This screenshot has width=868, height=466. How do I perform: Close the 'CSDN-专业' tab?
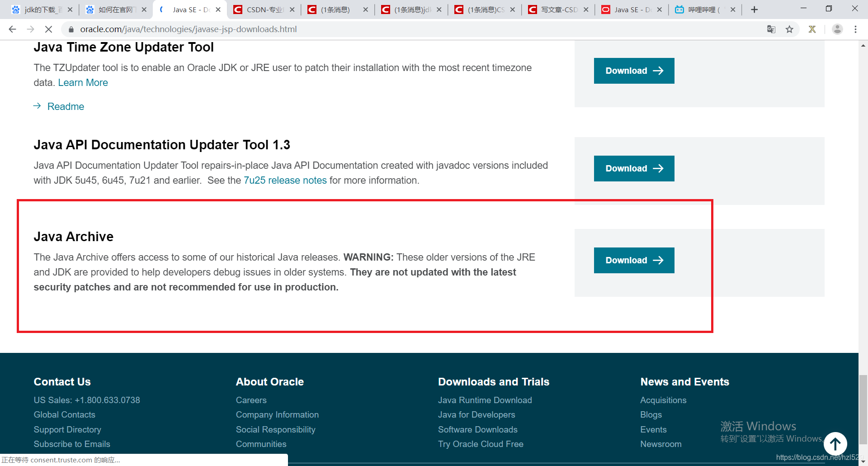[292, 10]
